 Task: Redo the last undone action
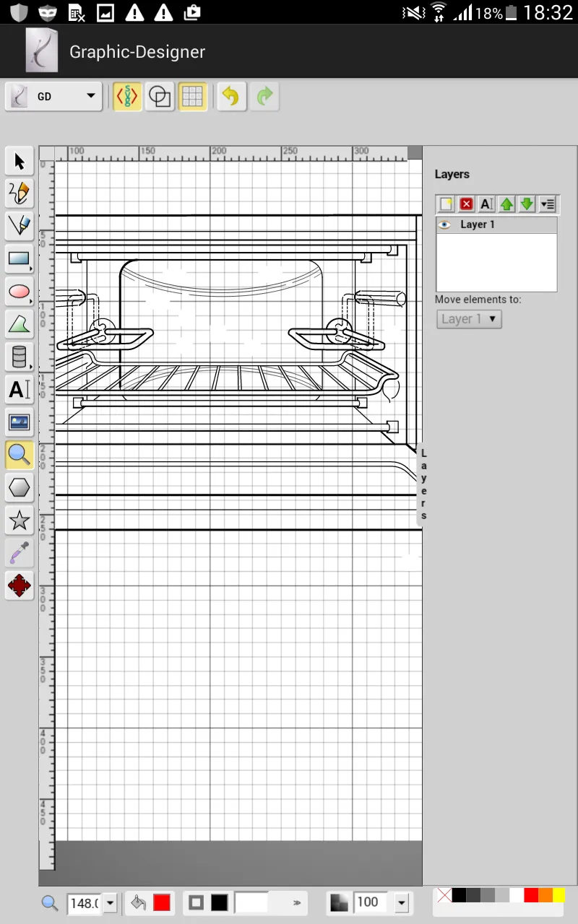coord(264,96)
